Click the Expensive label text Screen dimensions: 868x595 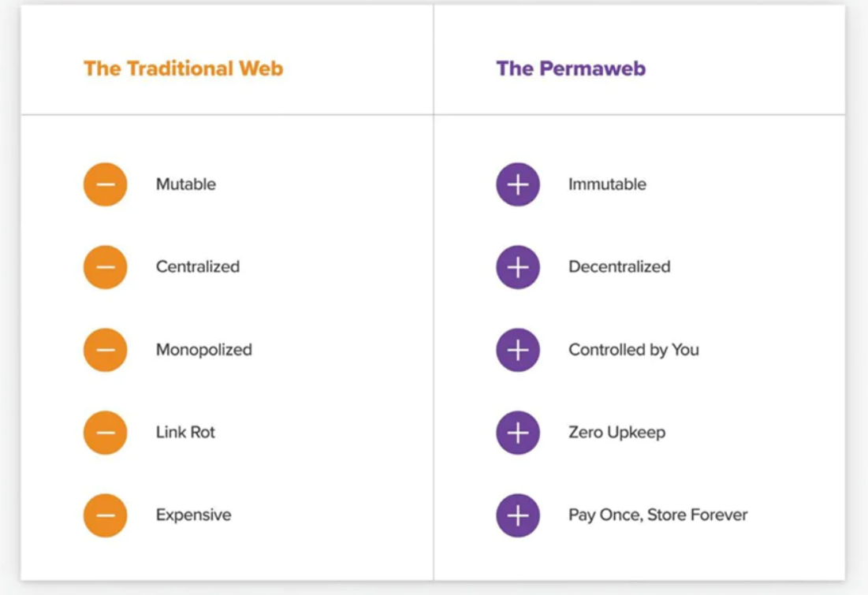194,515
